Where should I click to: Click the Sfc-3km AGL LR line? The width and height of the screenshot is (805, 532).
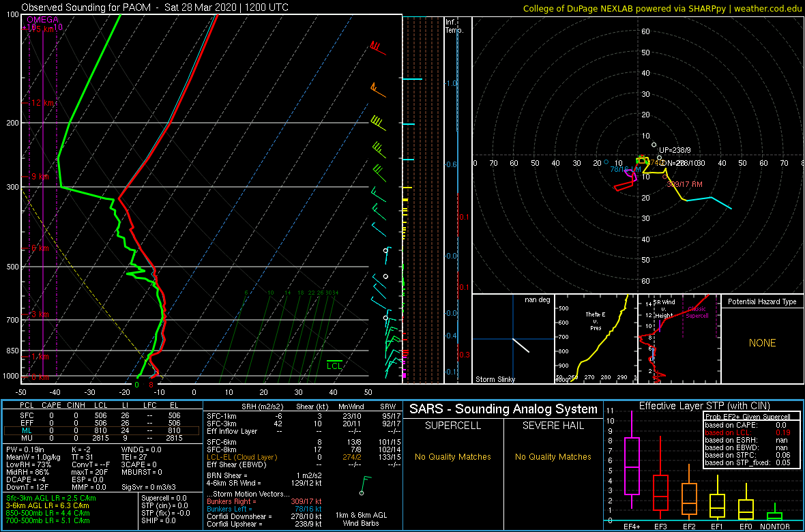pos(51,498)
